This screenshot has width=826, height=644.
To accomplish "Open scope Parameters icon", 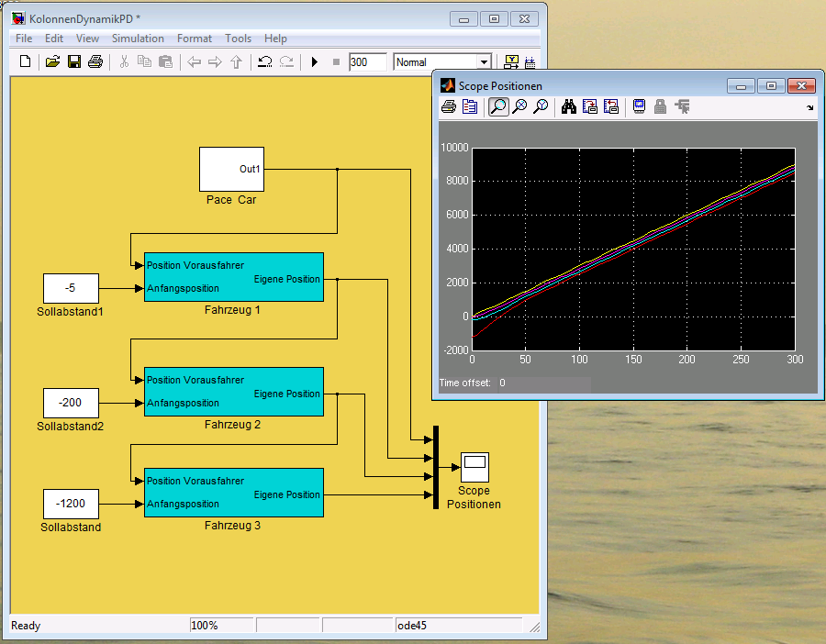I will click(x=470, y=107).
